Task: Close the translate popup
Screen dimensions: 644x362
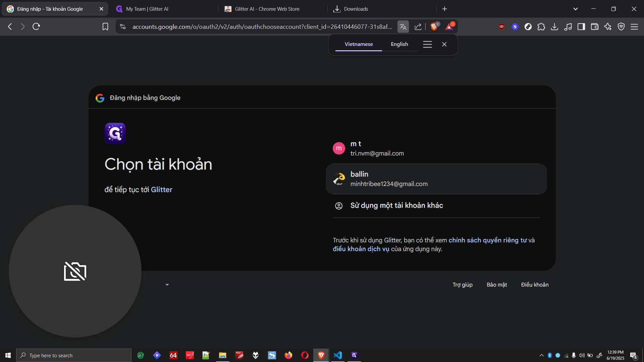Action: (x=444, y=44)
